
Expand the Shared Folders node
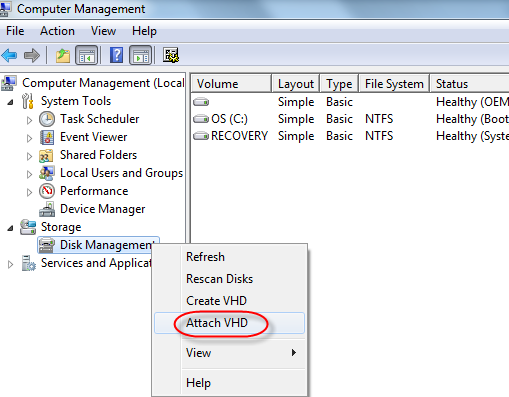click(x=29, y=156)
